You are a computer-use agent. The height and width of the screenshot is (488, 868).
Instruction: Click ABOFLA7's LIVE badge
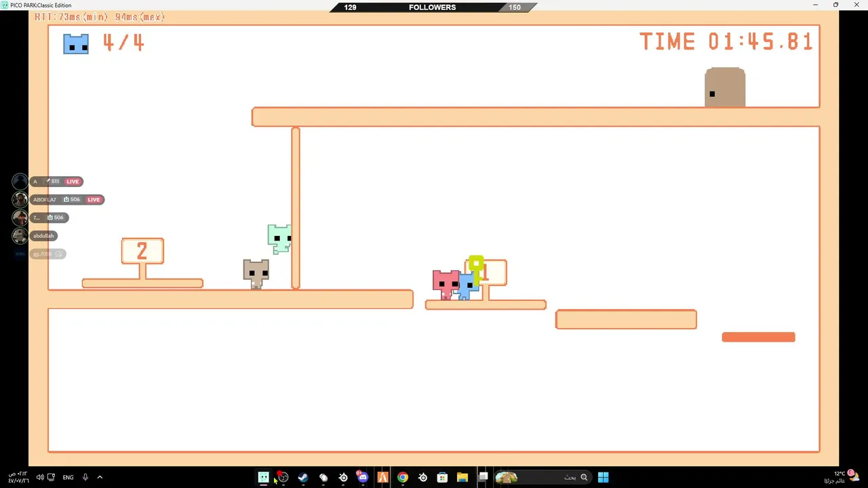[x=94, y=199]
